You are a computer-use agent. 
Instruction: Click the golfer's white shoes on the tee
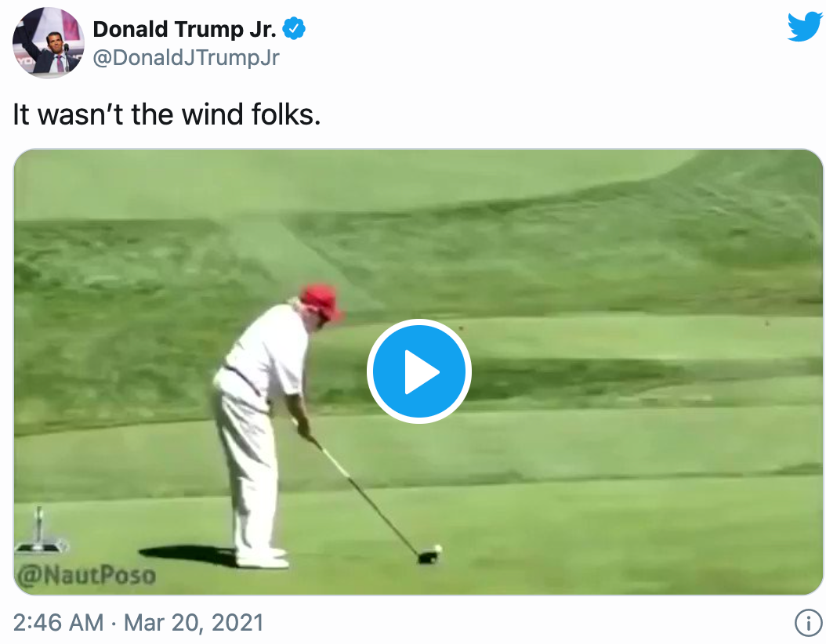pos(262,558)
